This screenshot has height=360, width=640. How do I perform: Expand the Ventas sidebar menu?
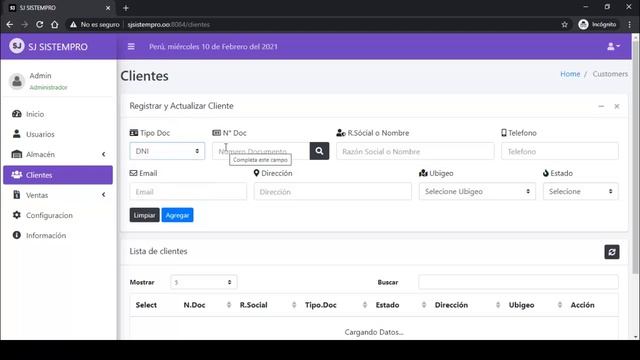coord(58,195)
